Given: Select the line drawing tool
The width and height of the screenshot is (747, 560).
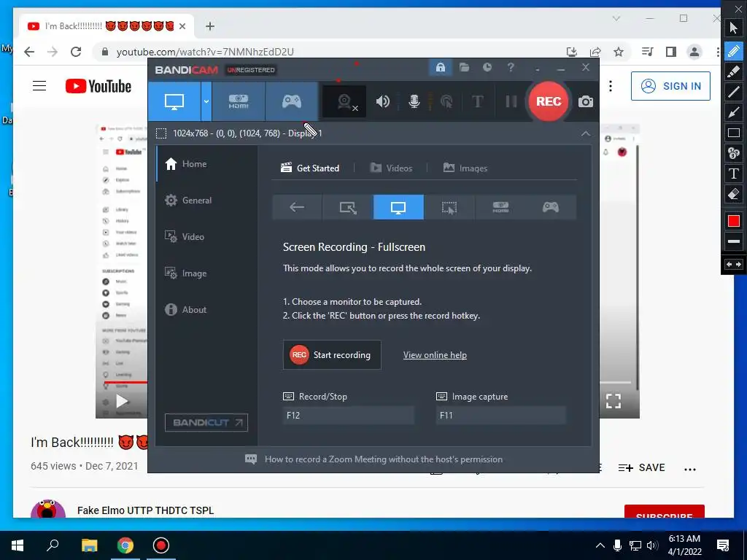Looking at the screenshot, I should 734,92.
